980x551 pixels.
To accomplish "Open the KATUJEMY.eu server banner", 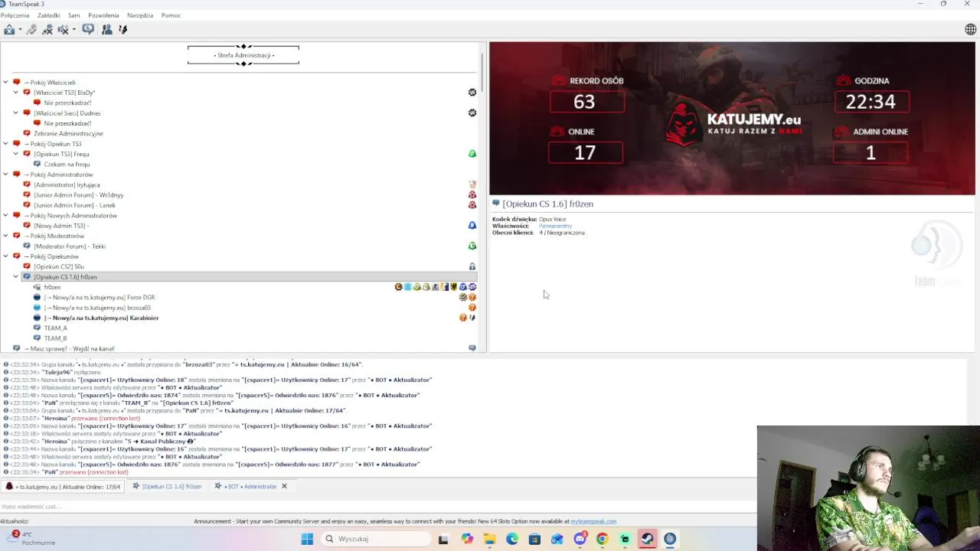I will tap(732, 119).
